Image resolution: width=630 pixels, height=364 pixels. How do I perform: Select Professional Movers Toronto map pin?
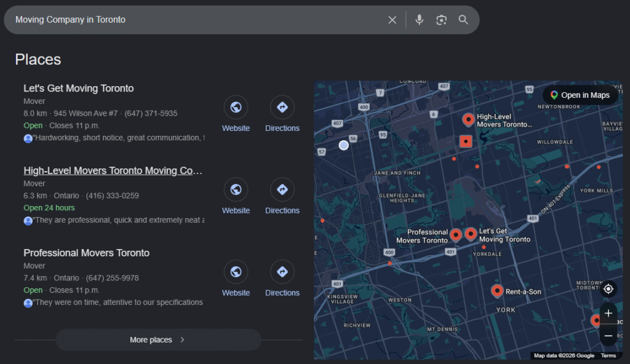coord(456,235)
